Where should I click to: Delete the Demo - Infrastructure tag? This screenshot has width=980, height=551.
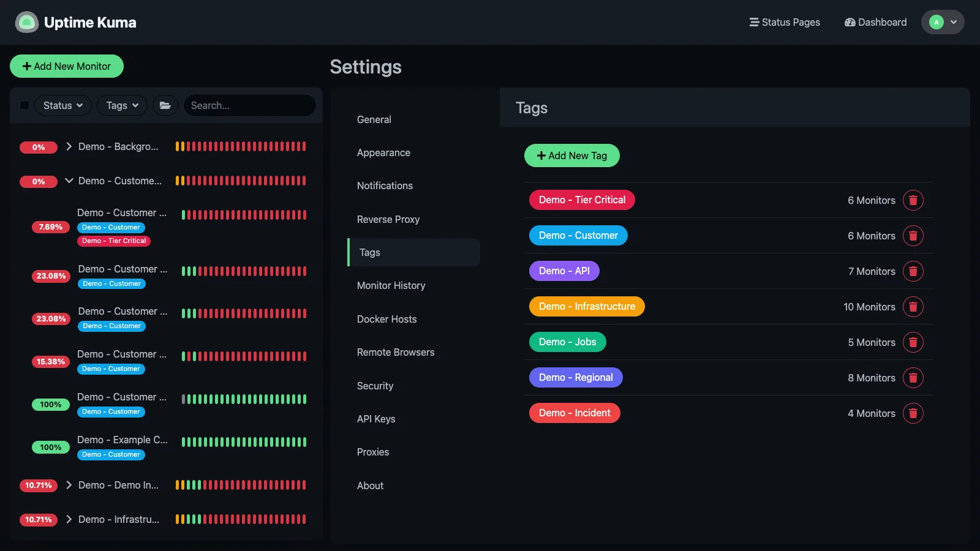913,307
